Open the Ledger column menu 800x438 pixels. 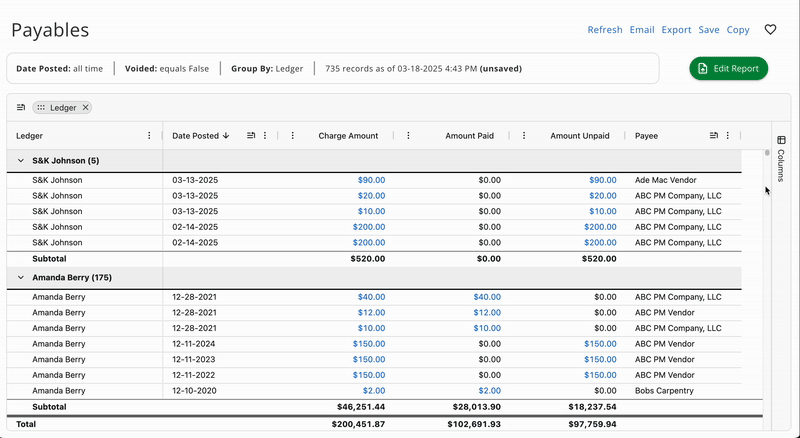point(150,135)
